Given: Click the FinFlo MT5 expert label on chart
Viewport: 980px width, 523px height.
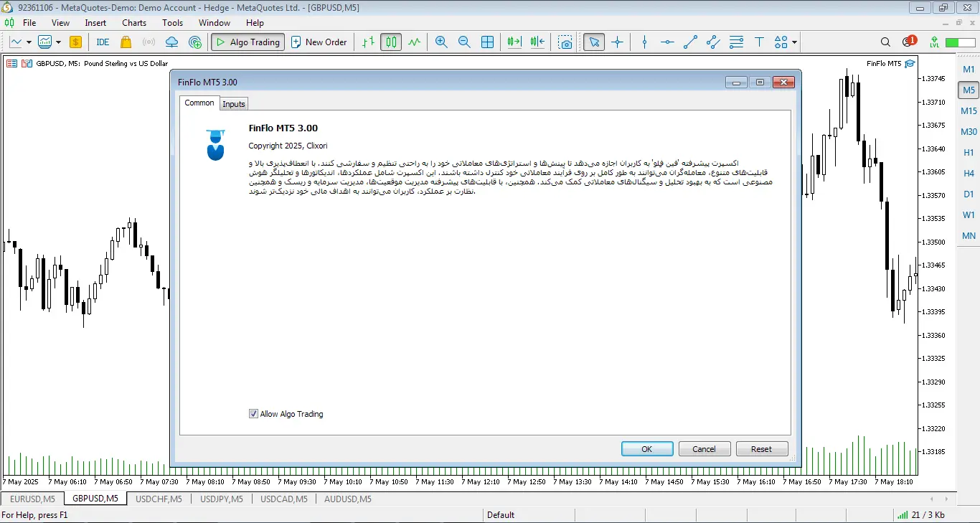Looking at the screenshot, I should pos(890,64).
